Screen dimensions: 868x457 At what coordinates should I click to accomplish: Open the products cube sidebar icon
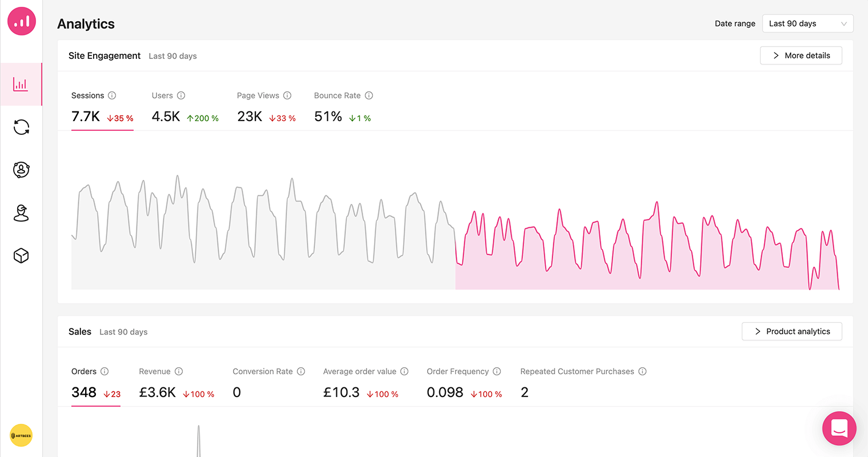pyautogui.click(x=21, y=255)
